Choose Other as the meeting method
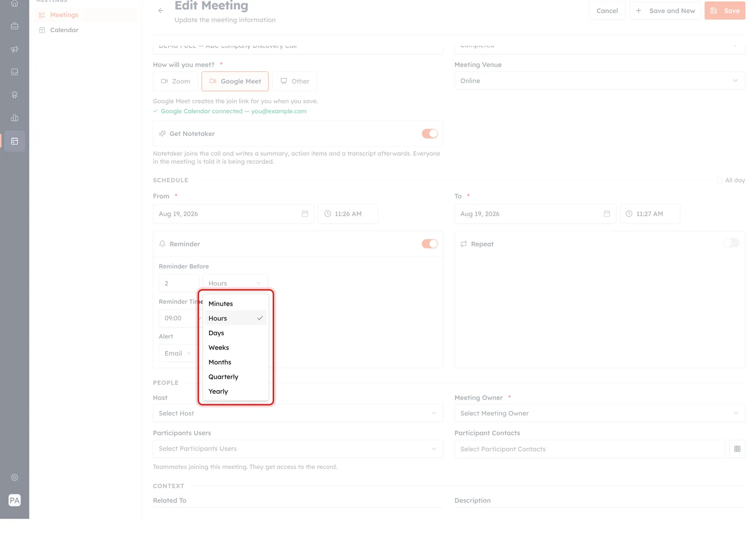Screen dimensions: 756x554 pos(294,81)
